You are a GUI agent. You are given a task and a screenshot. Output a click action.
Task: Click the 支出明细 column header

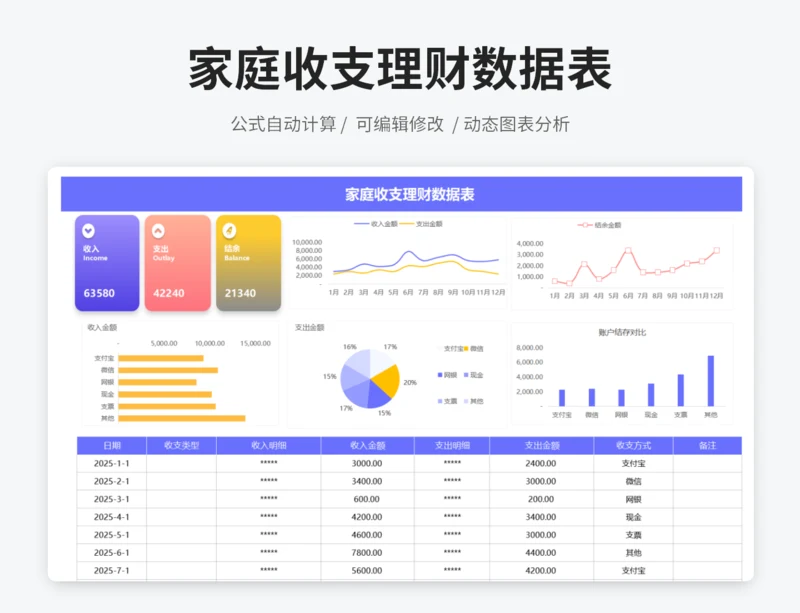click(452, 446)
